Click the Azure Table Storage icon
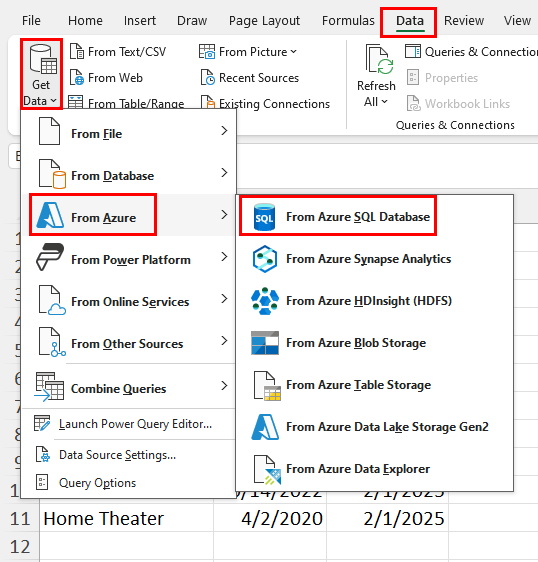This screenshot has width=538, height=562. click(267, 386)
